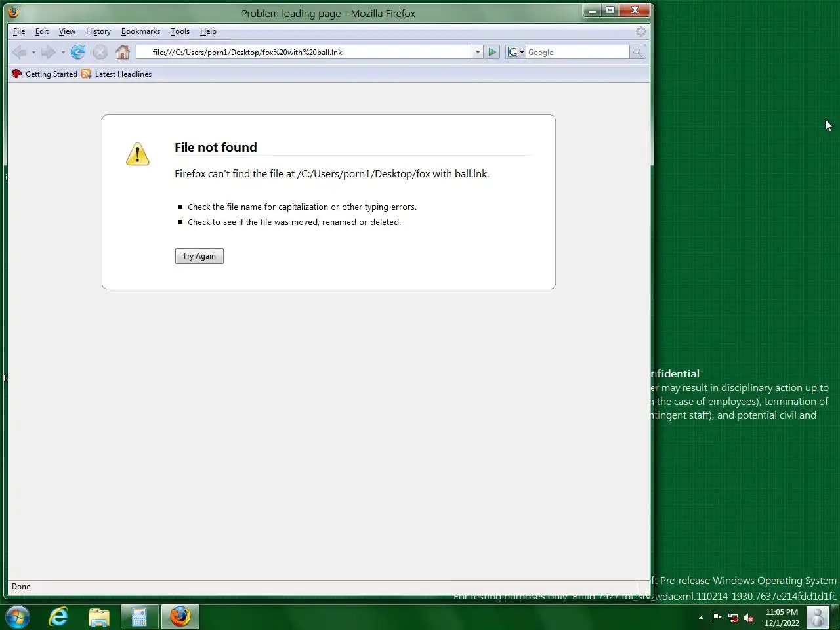Click the network tray icon
Image resolution: width=840 pixels, height=630 pixels.
tap(733, 618)
